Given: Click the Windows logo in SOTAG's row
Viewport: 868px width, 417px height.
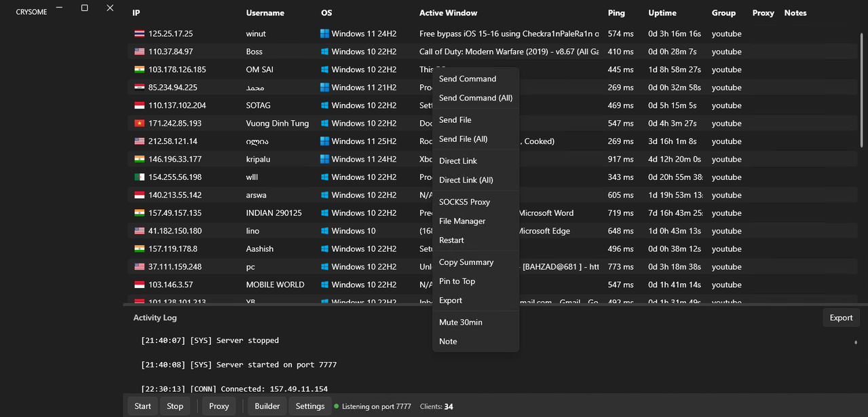Looking at the screenshot, I should (x=324, y=105).
